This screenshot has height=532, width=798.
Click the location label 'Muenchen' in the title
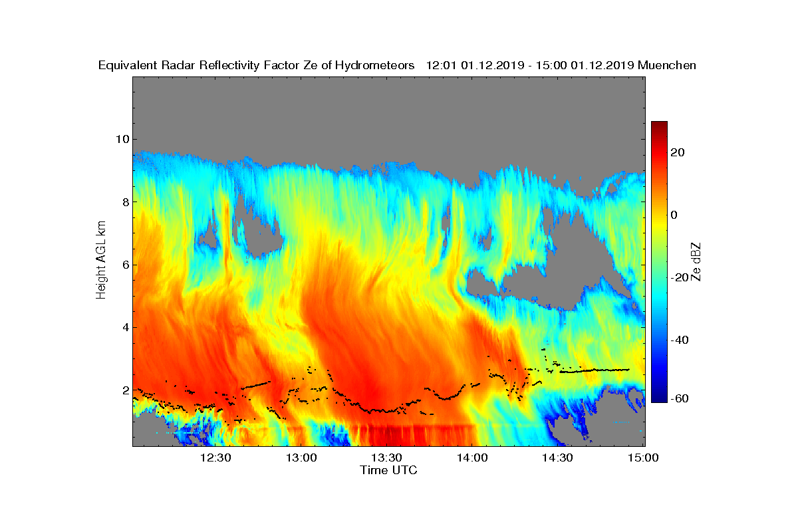667,65
